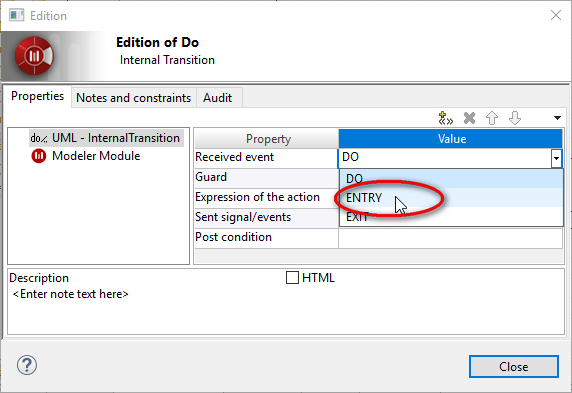The height and width of the screenshot is (393, 572).
Task: Click the Close button
Action: (514, 366)
